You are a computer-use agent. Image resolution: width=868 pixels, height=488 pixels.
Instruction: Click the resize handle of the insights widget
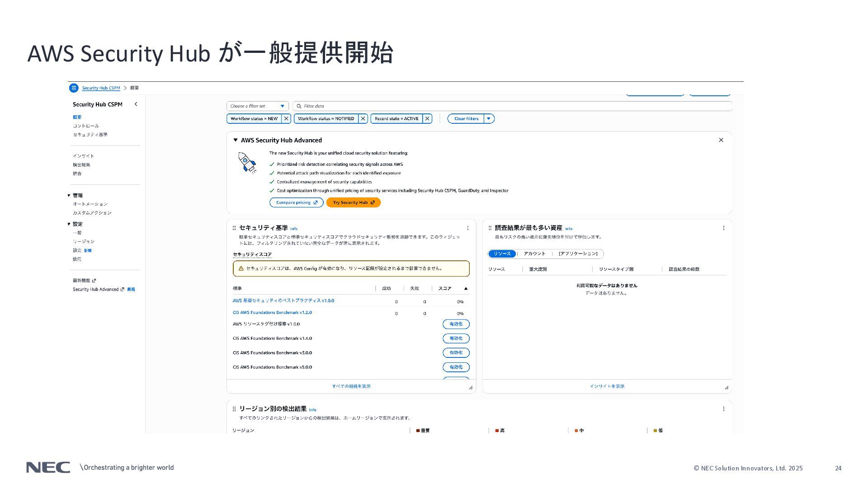726,388
